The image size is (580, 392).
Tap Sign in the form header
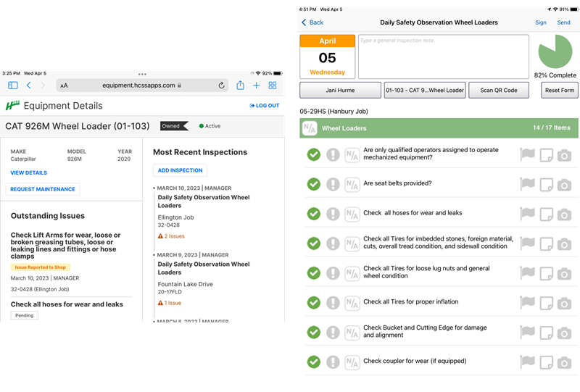540,22
